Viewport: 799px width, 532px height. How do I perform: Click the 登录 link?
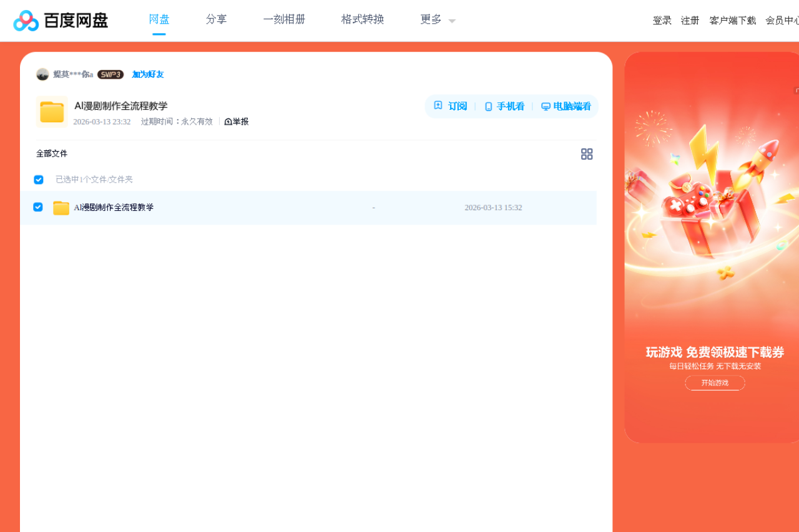coord(662,20)
